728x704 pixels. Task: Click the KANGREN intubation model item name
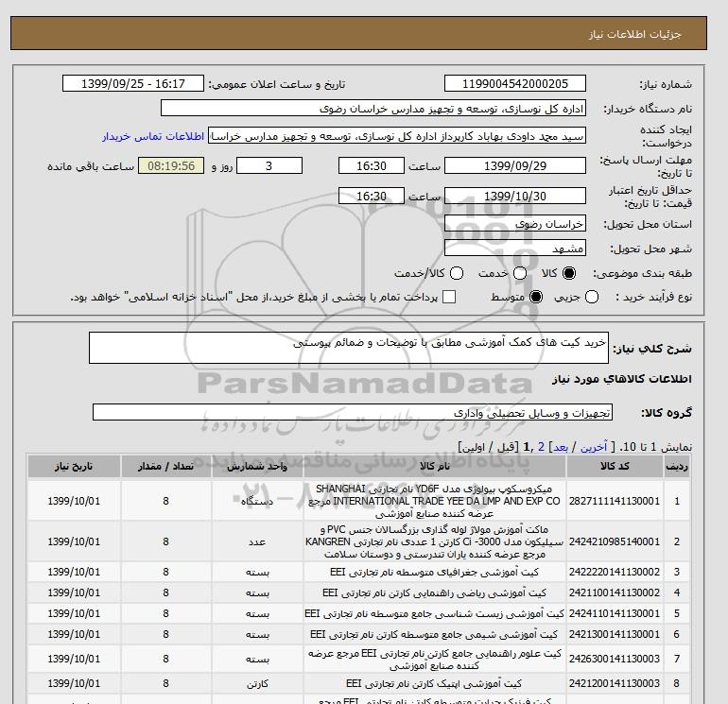point(435,541)
